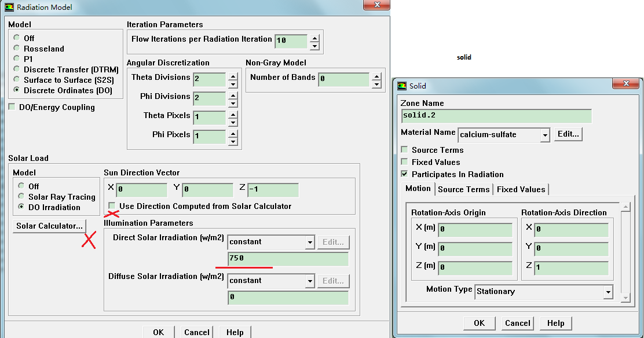
Task: Close the Radiation Model dialog
Action: [x=376, y=5]
